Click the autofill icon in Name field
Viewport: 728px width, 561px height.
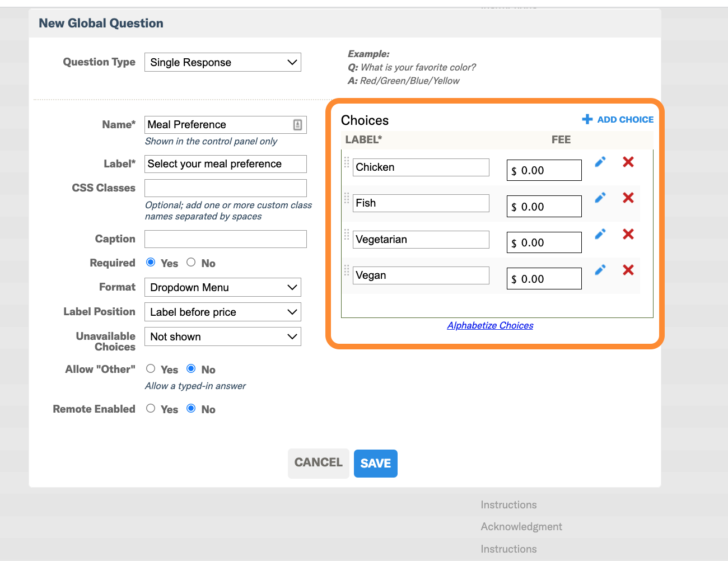(x=298, y=125)
